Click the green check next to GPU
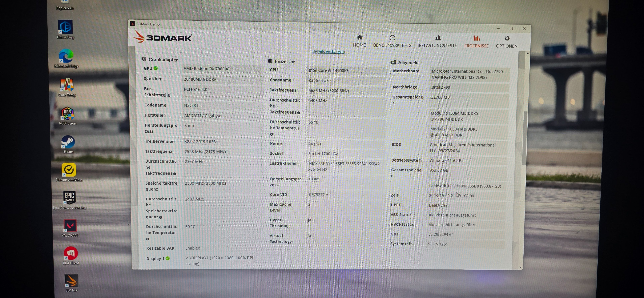 [156, 68]
